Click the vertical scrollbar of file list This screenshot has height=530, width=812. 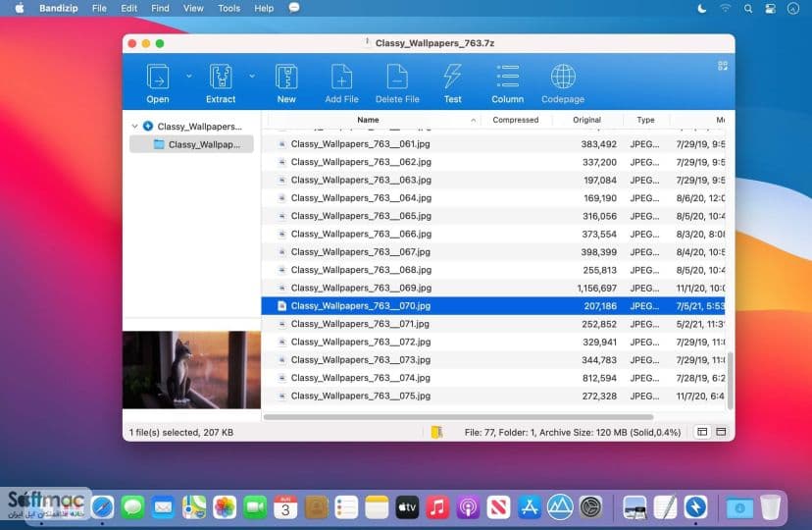[x=731, y=381]
